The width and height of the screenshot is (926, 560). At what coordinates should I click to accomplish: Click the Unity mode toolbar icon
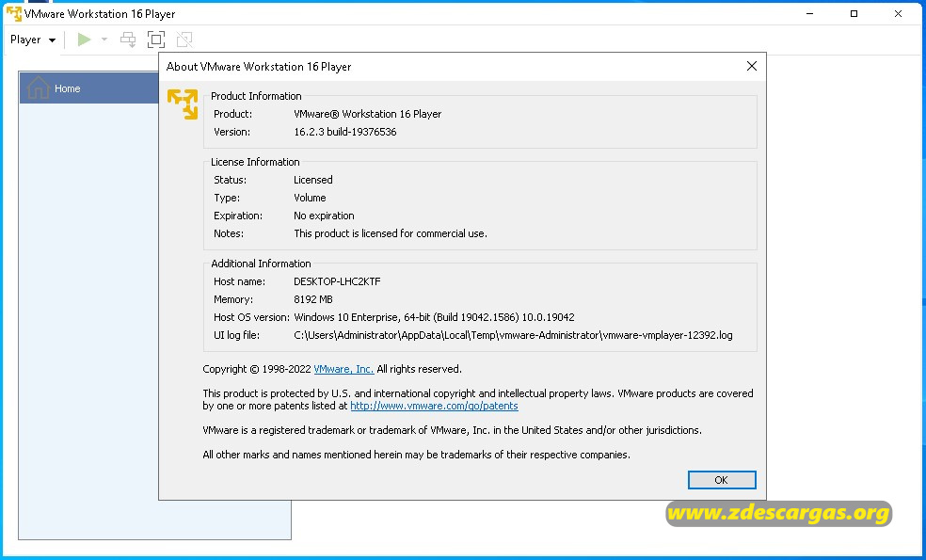tap(184, 40)
